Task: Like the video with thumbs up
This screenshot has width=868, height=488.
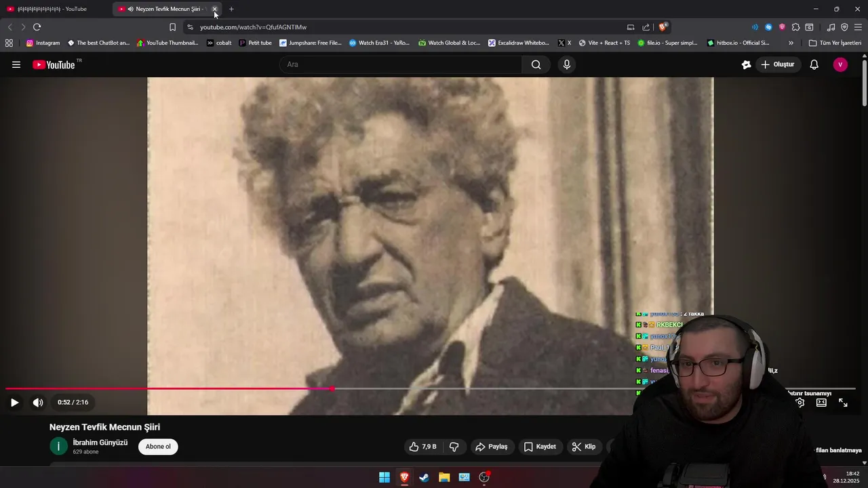Action: click(422, 447)
